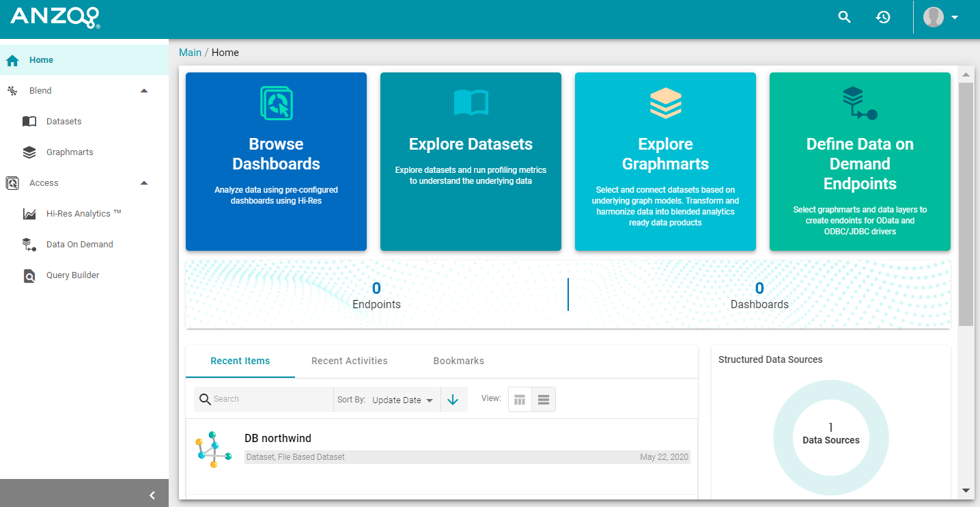Click the search magnifier in the top bar

pyautogui.click(x=844, y=16)
